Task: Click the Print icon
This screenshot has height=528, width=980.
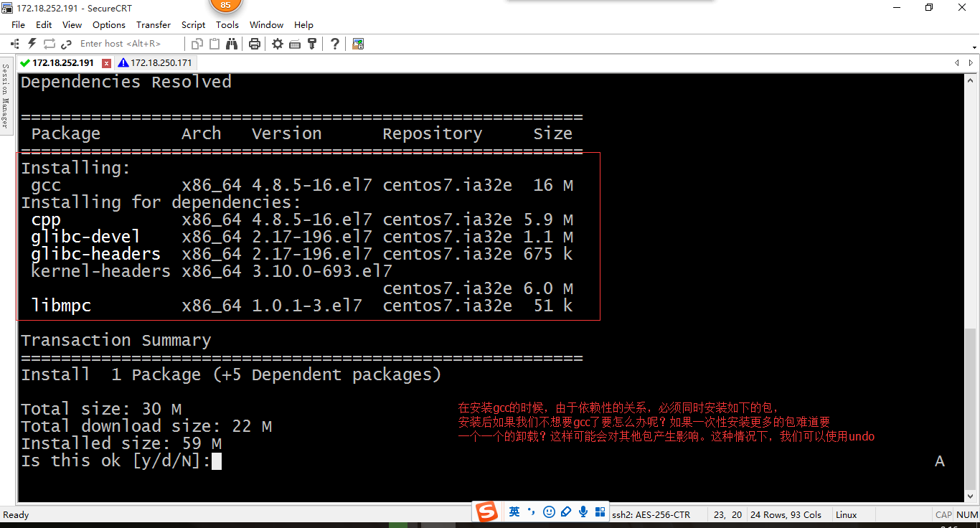Action: (x=254, y=44)
